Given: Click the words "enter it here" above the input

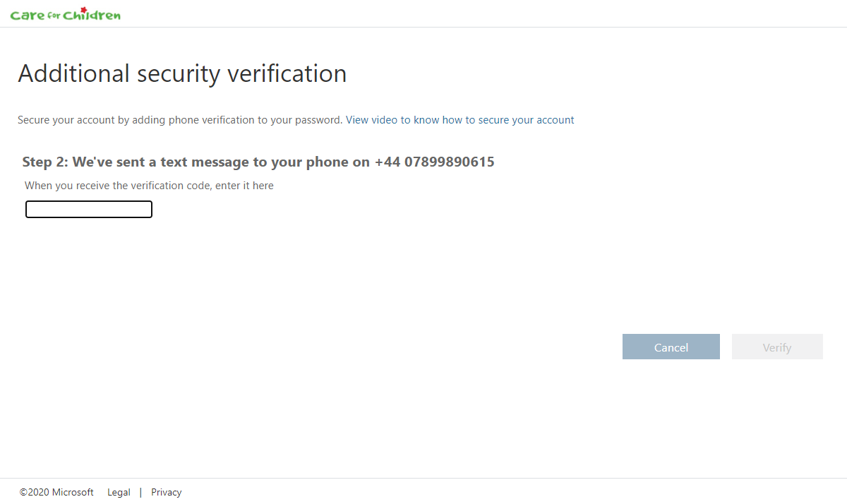Looking at the screenshot, I should point(244,186).
